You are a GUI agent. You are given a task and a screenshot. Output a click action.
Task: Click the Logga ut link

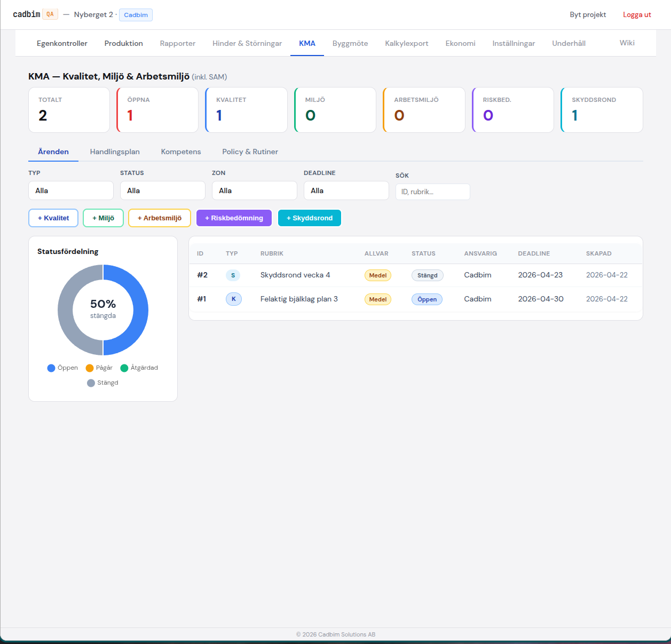point(637,14)
